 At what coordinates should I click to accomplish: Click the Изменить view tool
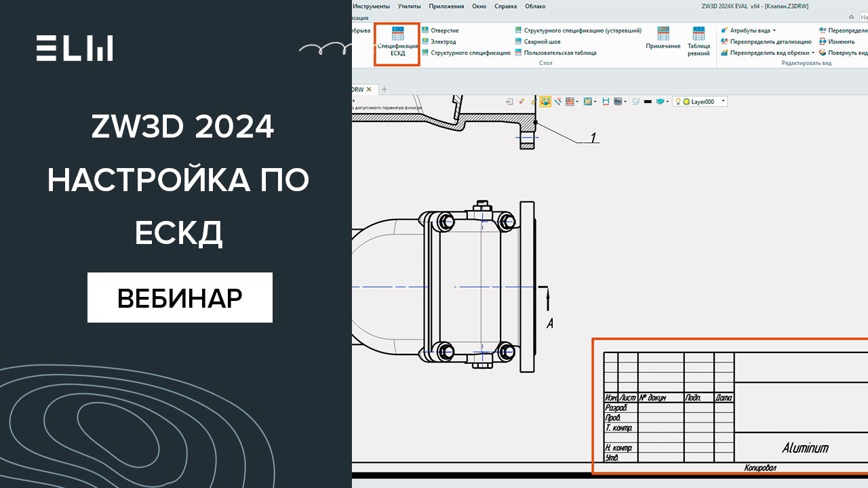pos(836,41)
